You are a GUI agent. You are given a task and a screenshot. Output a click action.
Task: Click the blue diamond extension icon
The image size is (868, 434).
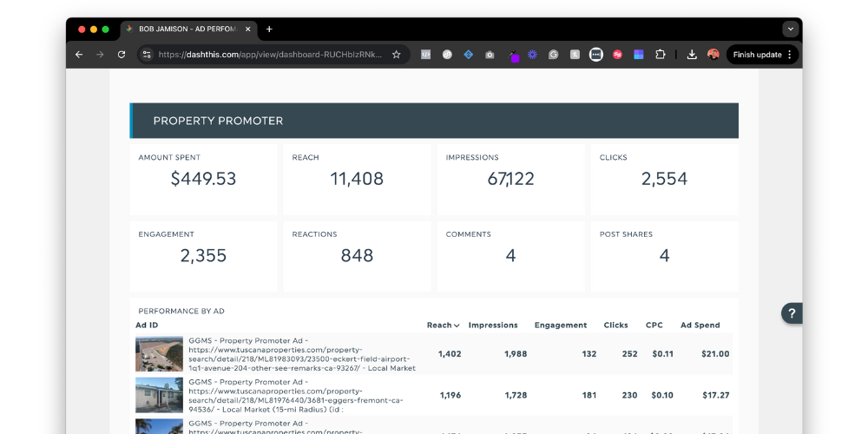tap(469, 55)
